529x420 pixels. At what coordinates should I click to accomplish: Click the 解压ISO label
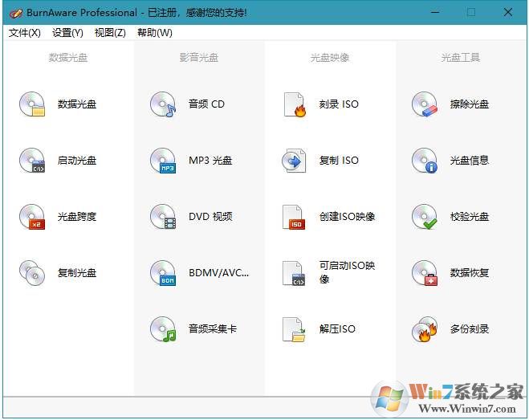pos(337,329)
